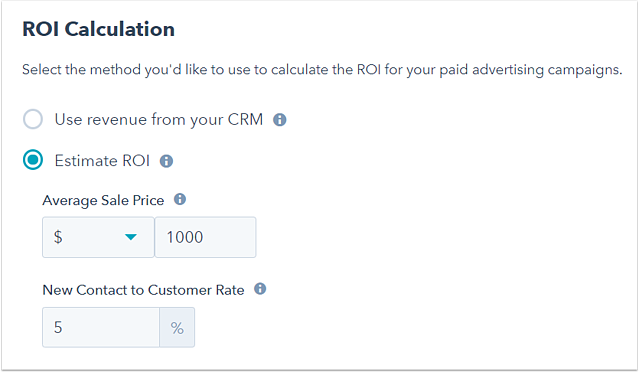
Task: Click the ROI Calculation heading
Action: point(98,29)
